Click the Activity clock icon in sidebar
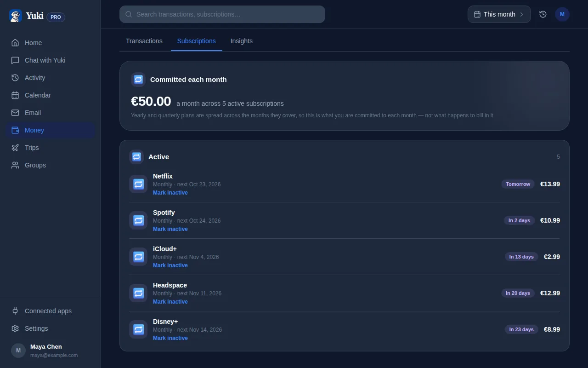588x368 pixels. [15, 78]
